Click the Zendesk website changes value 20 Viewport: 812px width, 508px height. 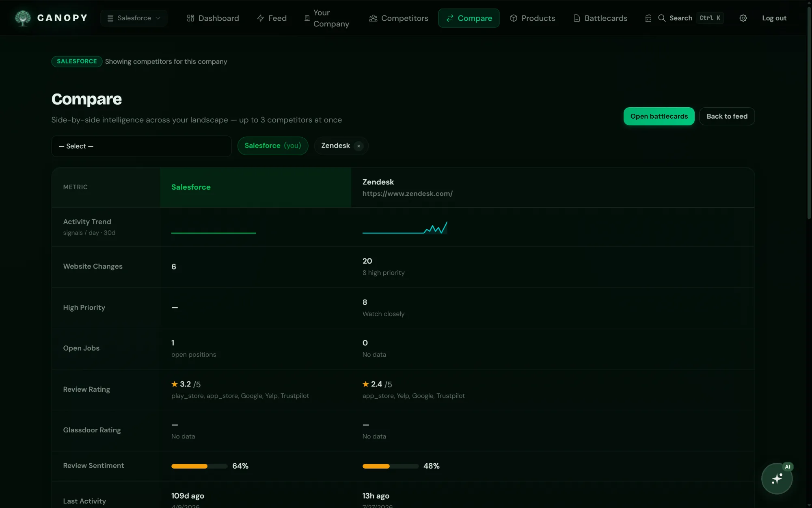coord(367,261)
